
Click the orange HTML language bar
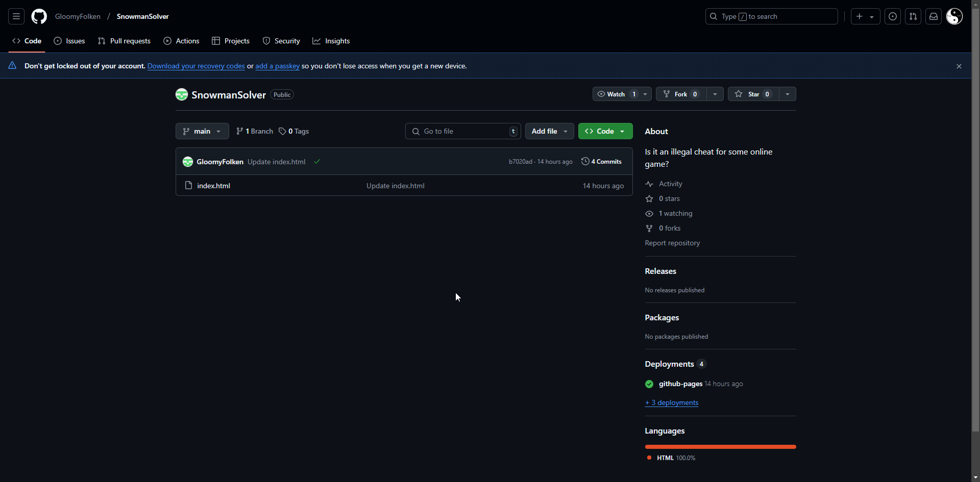click(720, 447)
